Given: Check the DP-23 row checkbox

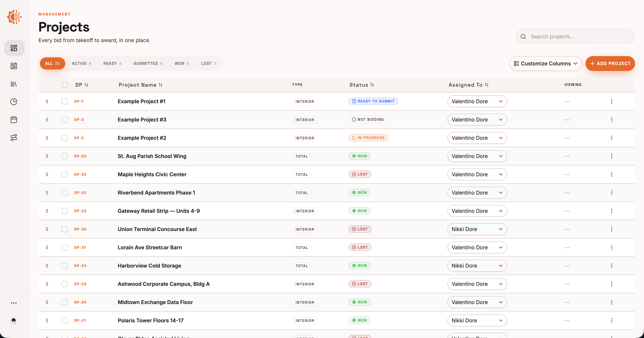Looking at the screenshot, I should click(65, 211).
